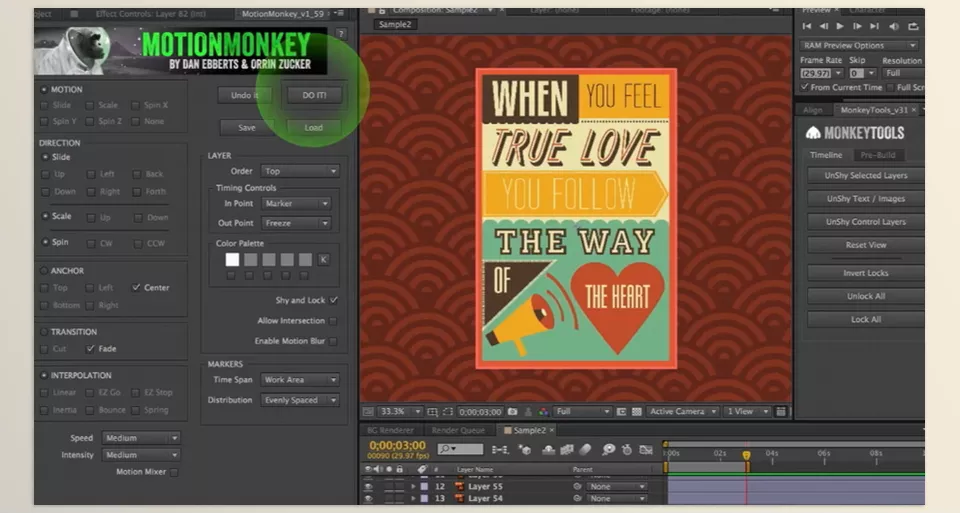Toggle transparency grid icon
The height and width of the screenshot is (513, 960).
coord(636,411)
